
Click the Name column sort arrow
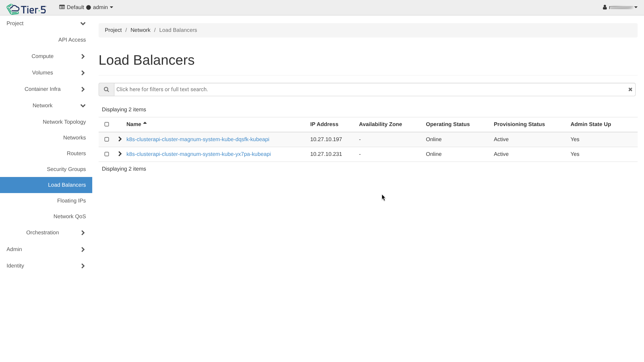[145, 123]
